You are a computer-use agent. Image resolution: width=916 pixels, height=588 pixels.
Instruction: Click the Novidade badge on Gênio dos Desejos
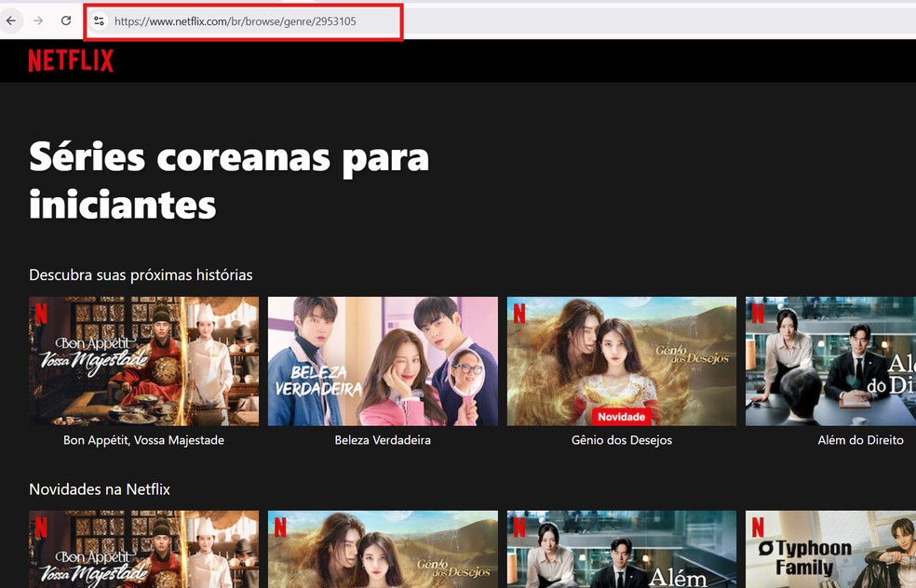[621, 417]
